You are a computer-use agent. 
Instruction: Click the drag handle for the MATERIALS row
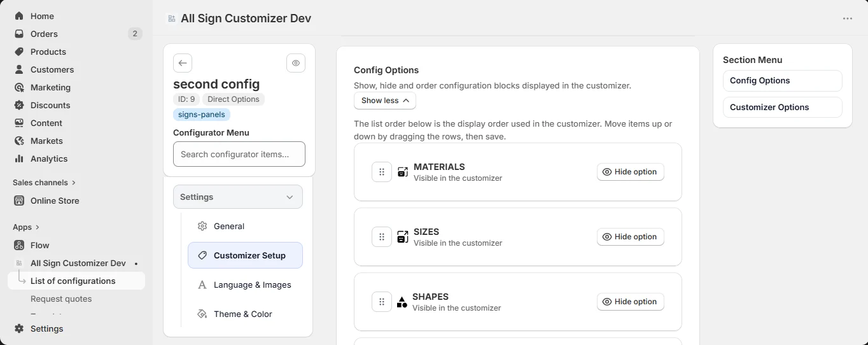click(x=382, y=172)
